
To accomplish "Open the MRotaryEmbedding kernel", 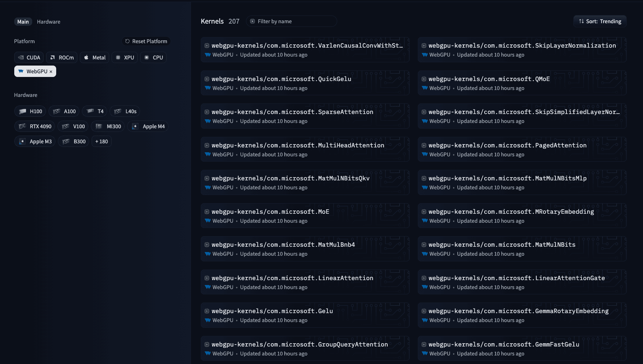I will [x=522, y=216].
